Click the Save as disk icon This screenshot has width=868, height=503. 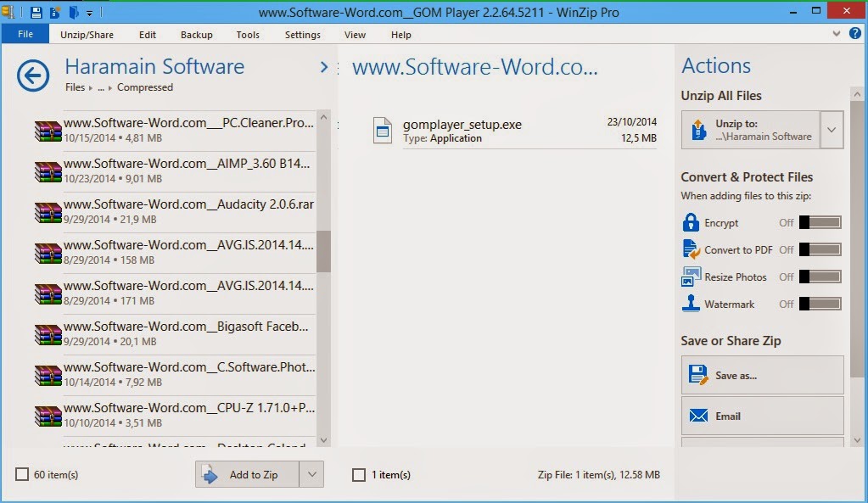click(698, 375)
